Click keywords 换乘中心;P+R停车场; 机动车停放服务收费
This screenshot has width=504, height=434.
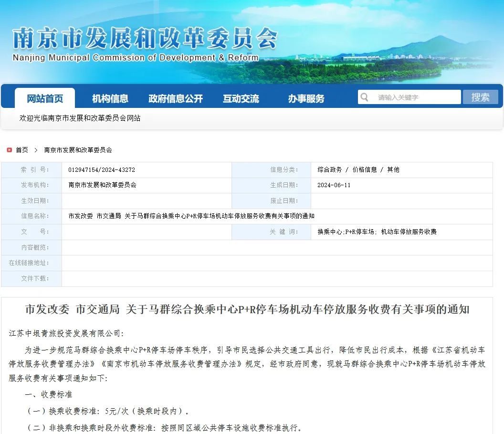click(377, 232)
